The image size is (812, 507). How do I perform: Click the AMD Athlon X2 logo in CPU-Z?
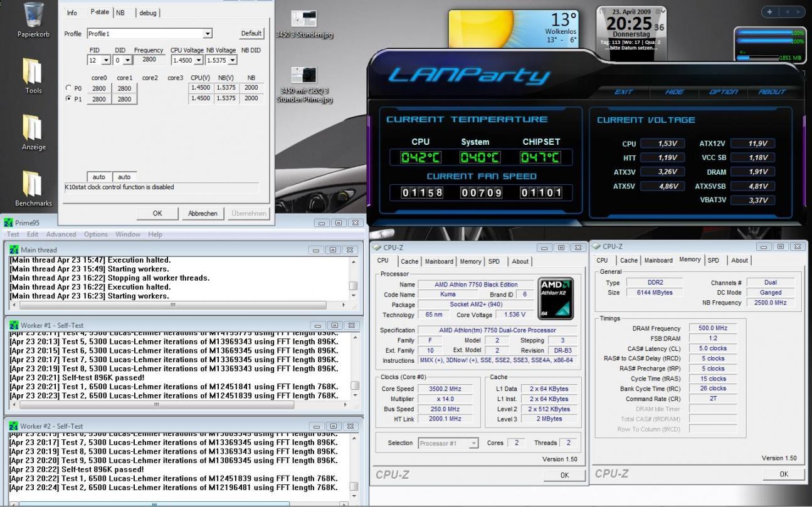(554, 298)
